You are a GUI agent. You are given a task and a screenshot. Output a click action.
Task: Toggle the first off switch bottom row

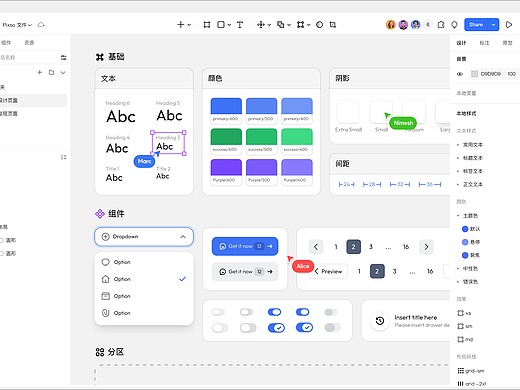coord(220,328)
